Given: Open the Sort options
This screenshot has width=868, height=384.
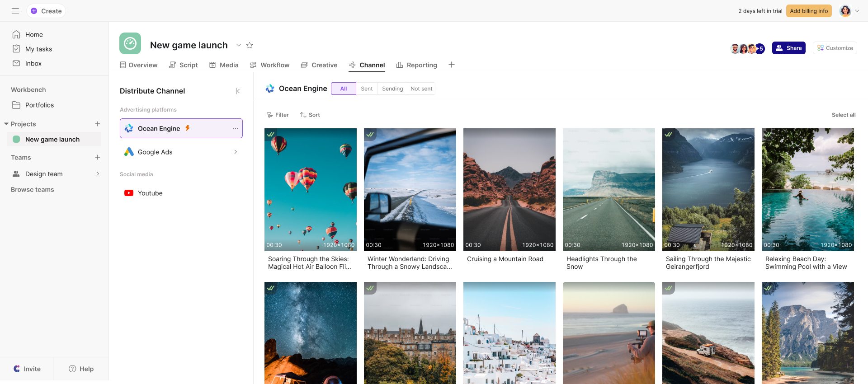Looking at the screenshot, I should [310, 115].
